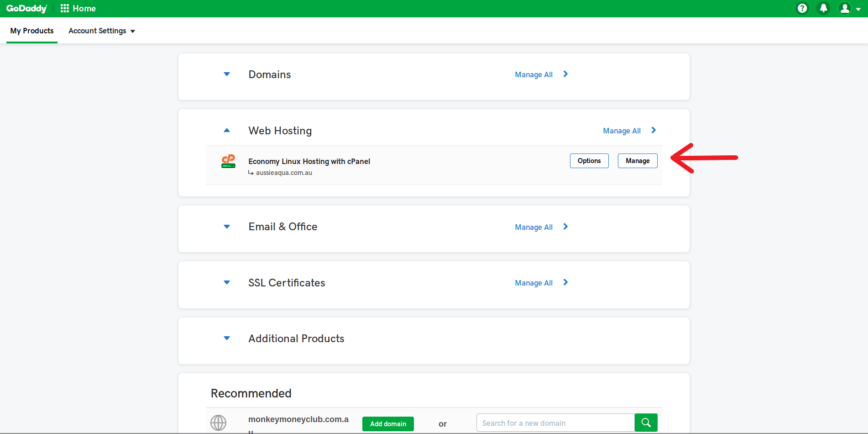This screenshot has width=868, height=434.
Task: Click Manage All for Web Hosting
Action: pyautogui.click(x=622, y=131)
